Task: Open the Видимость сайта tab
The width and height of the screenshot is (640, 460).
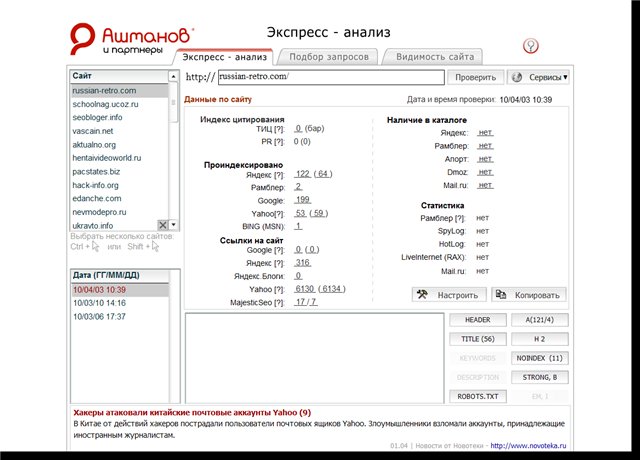Action: click(435, 57)
